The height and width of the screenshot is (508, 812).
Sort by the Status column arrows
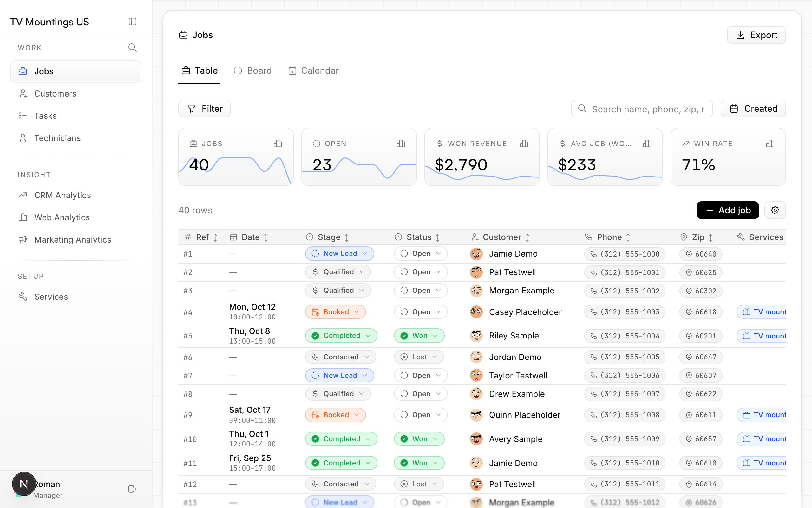[438, 237]
